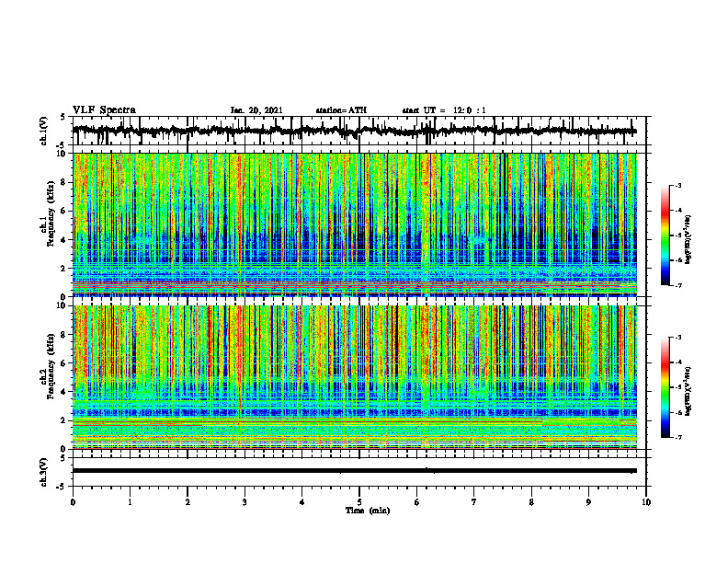Click the log(PSD) label beside ch.2 colorbar
This screenshot has width=728, height=563.
pyautogui.click(x=688, y=391)
